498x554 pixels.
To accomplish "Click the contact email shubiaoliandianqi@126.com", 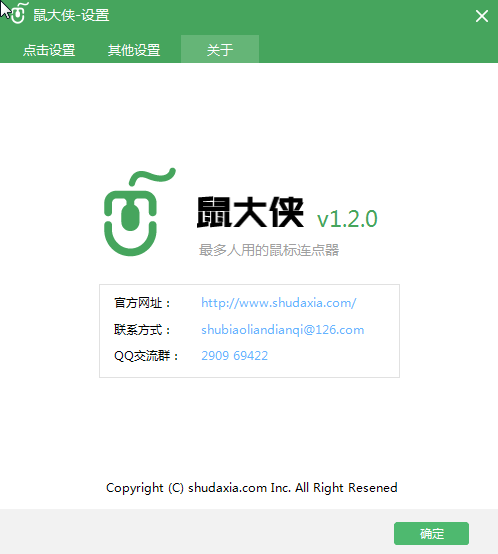I will [283, 330].
